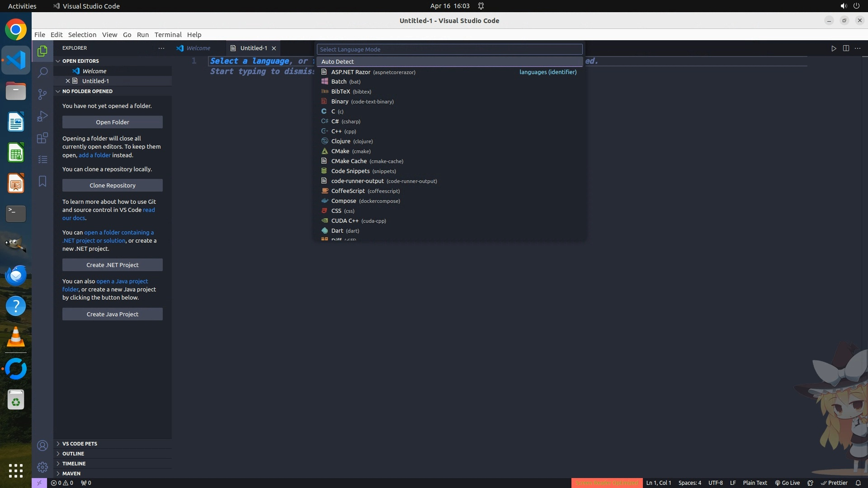Click the Split Editor Right icon
868x488 pixels.
(846, 48)
